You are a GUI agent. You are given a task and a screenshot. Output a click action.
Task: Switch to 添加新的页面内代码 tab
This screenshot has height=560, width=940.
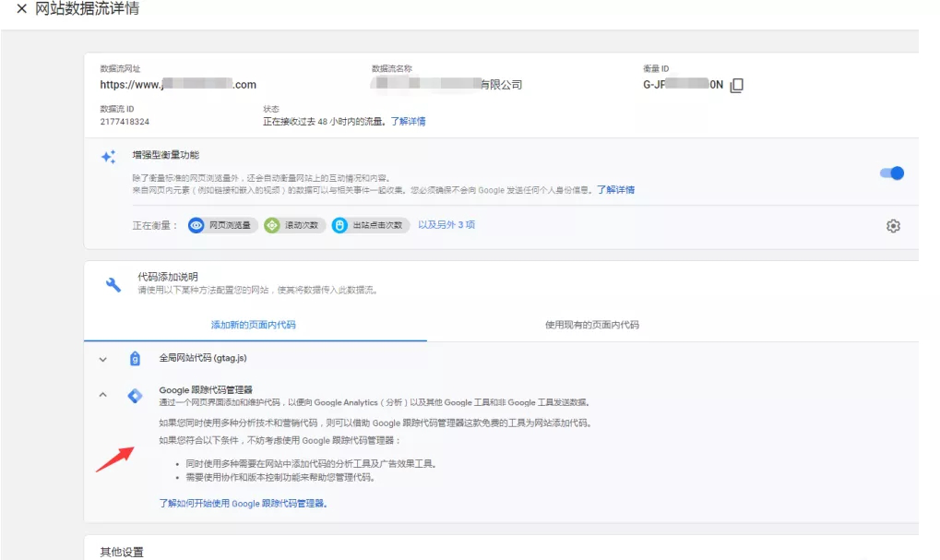[x=254, y=325]
